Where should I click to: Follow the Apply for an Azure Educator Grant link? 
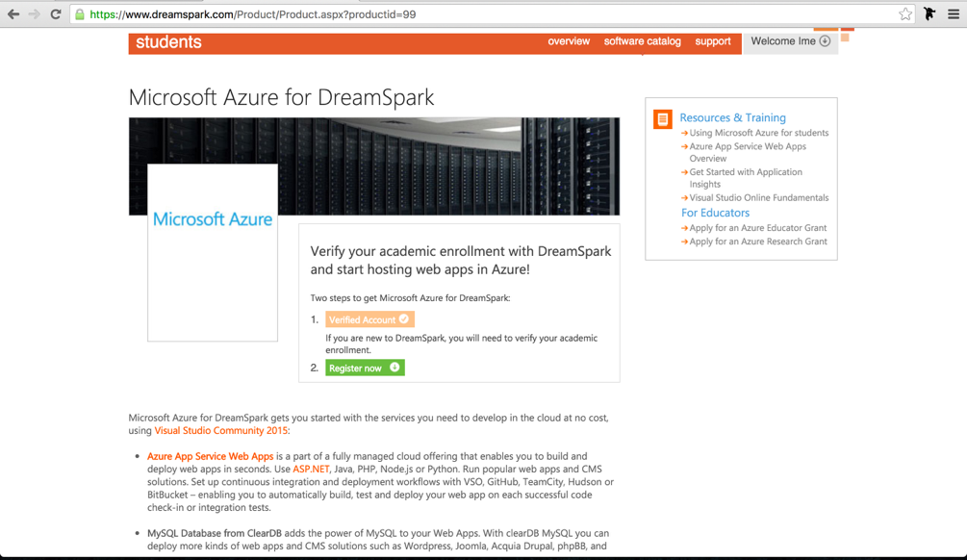pyautogui.click(x=757, y=228)
